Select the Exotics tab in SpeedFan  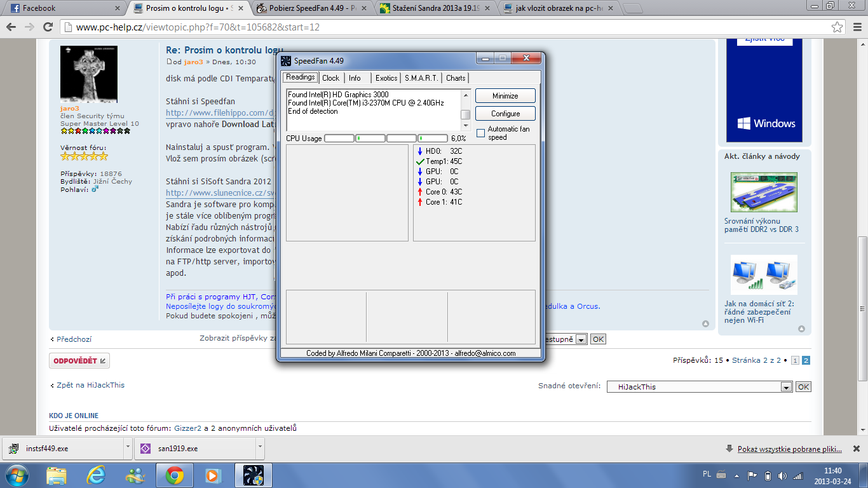coord(386,78)
